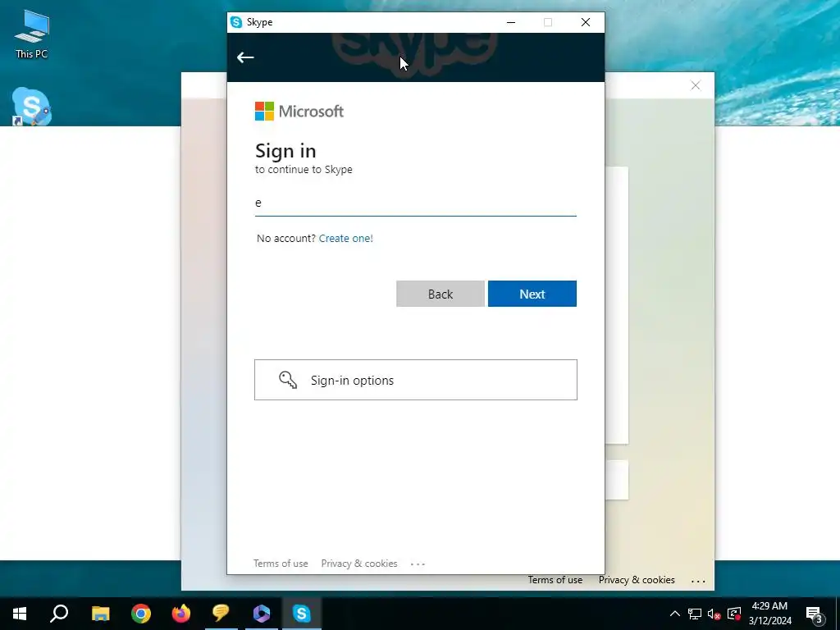
Task: Open File Explorer from taskbar
Action: (x=100, y=614)
